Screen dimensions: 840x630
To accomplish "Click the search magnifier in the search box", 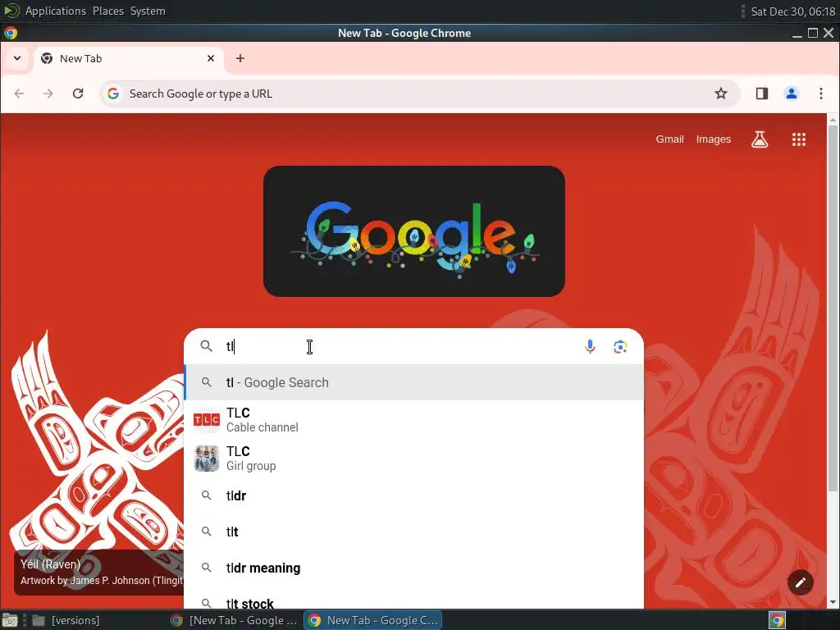I will (x=206, y=346).
